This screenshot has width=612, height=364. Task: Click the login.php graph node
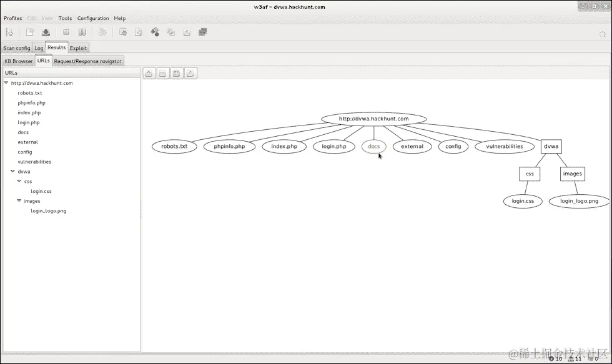333,146
